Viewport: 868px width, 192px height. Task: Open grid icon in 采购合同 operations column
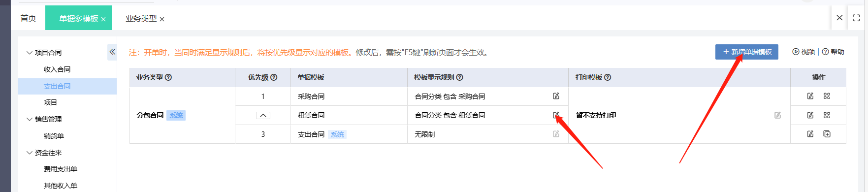click(x=827, y=96)
